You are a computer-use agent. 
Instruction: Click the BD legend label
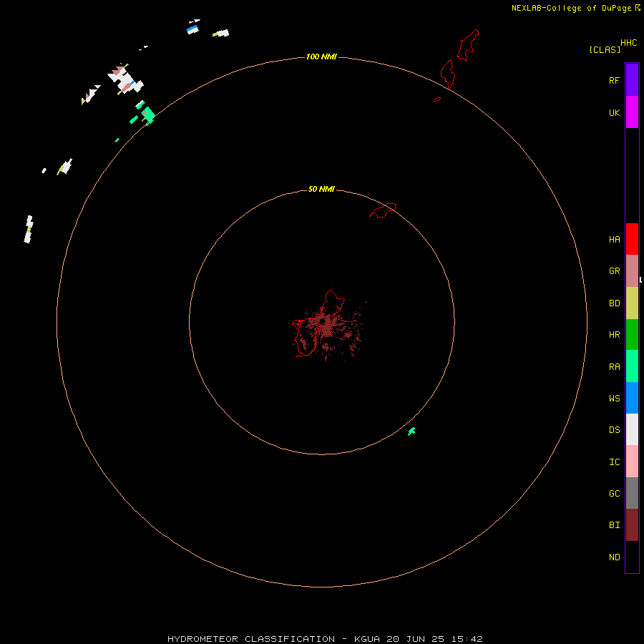[615, 303]
